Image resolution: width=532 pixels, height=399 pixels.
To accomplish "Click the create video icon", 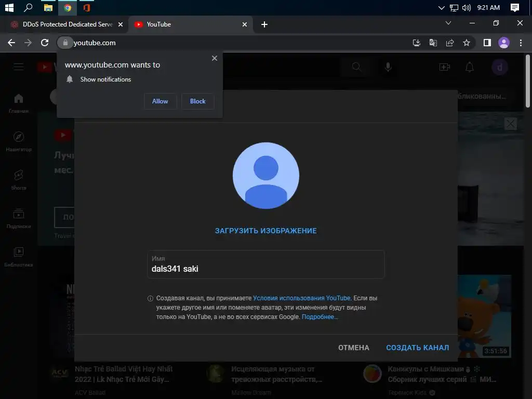I will [445, 67].
